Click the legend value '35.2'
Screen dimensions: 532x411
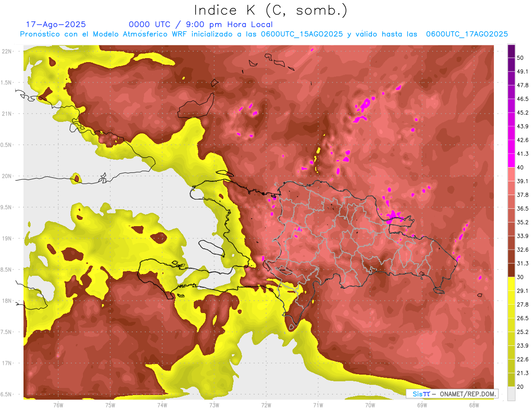pos(522,223)
